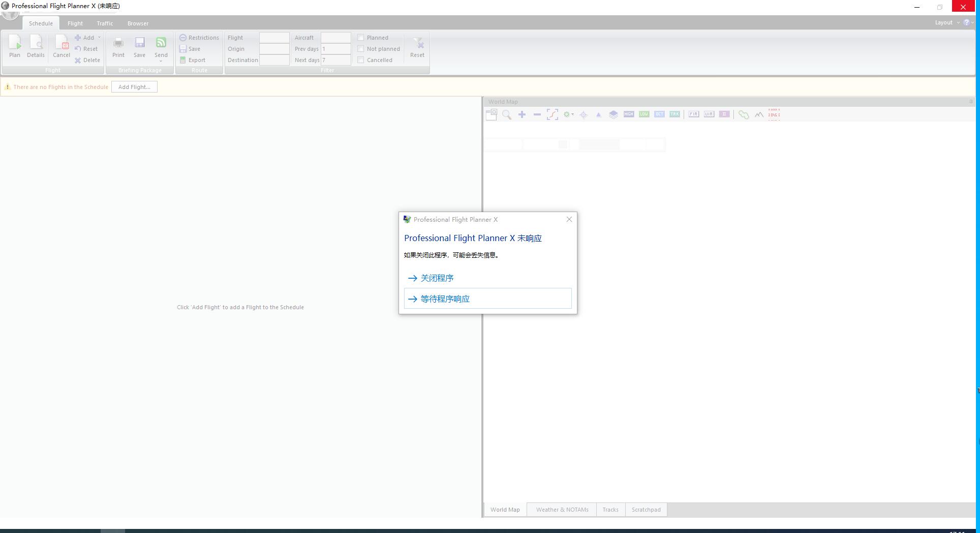Image resolution: width=980 pixels, height=533 pixels.
Task: Click the red numeric scale icon
Action: pos(774,114)
